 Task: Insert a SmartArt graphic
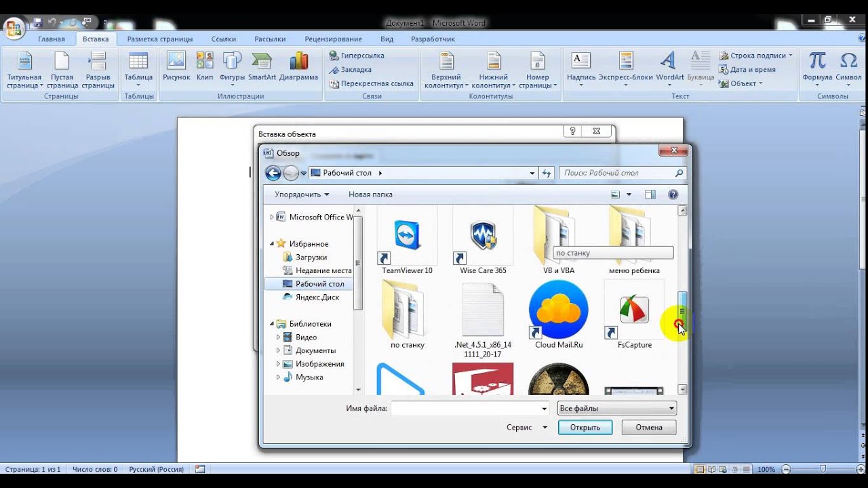[262, 67]
